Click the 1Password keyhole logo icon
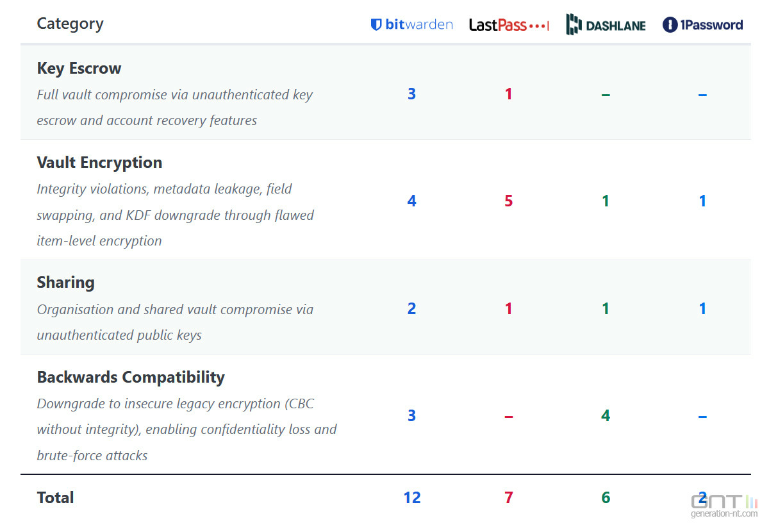The height and width of the screenshot is (532, 769). point(670,25)
